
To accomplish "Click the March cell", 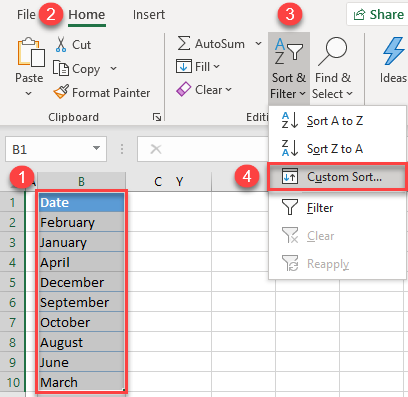I will (81, 382).
